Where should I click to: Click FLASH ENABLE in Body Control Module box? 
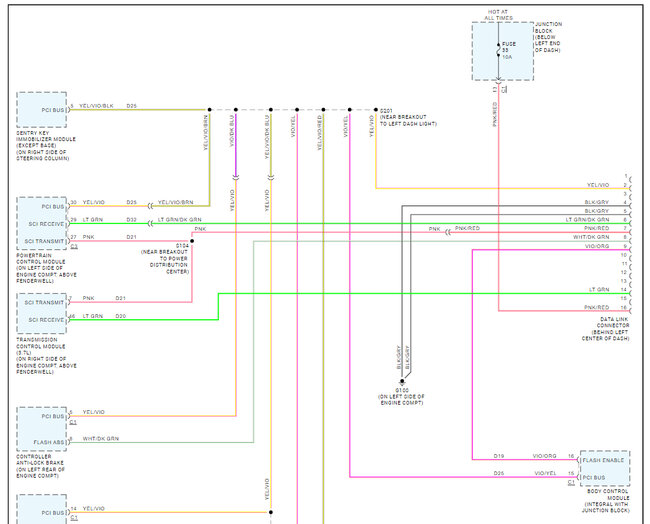point(603,461)
